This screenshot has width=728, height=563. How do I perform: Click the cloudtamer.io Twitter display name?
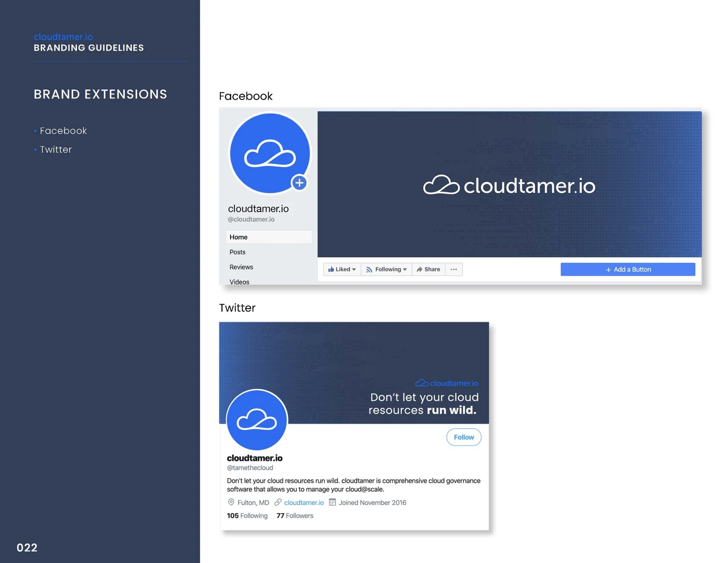[x=255, y=458]
